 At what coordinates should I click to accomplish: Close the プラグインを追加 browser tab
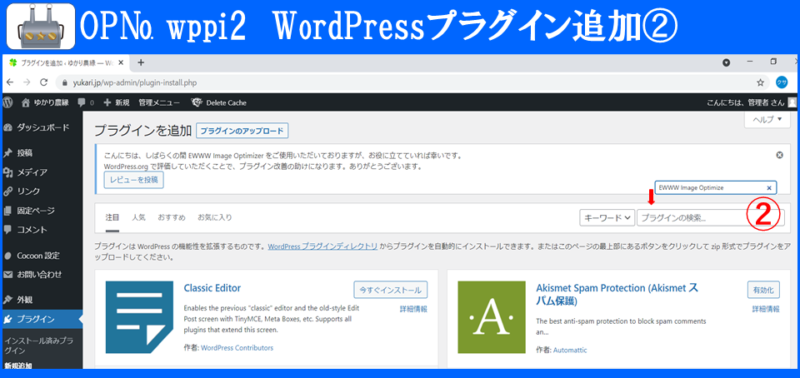121,63
